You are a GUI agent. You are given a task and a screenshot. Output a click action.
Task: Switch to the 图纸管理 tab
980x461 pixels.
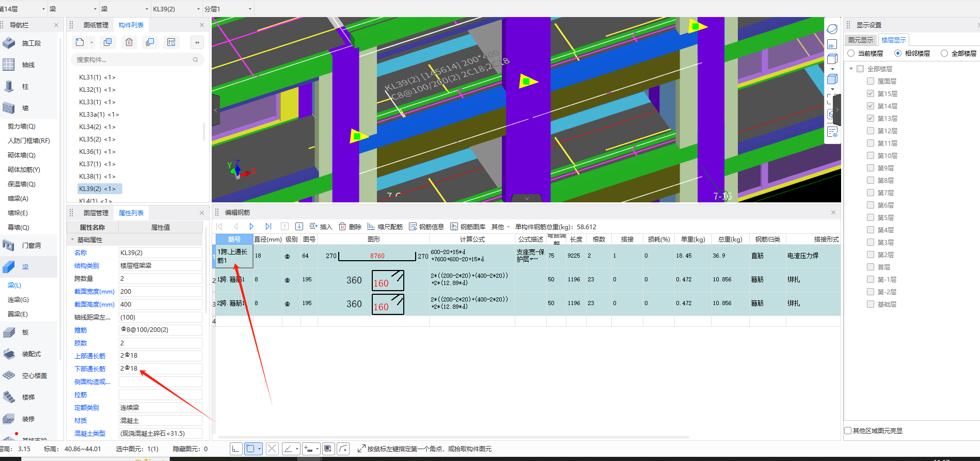(x=96, y=25)
